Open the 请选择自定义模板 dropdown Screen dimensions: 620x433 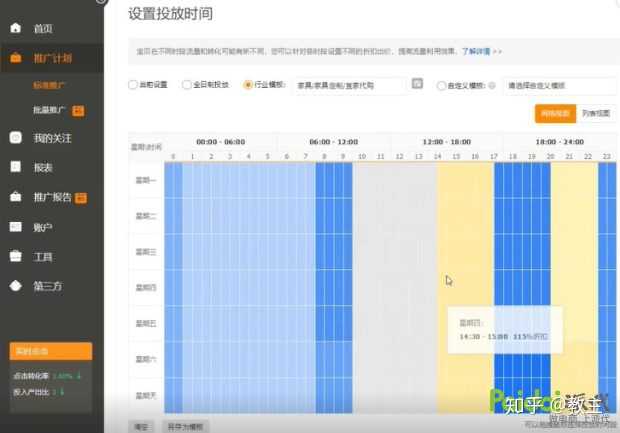coord(558,86)
